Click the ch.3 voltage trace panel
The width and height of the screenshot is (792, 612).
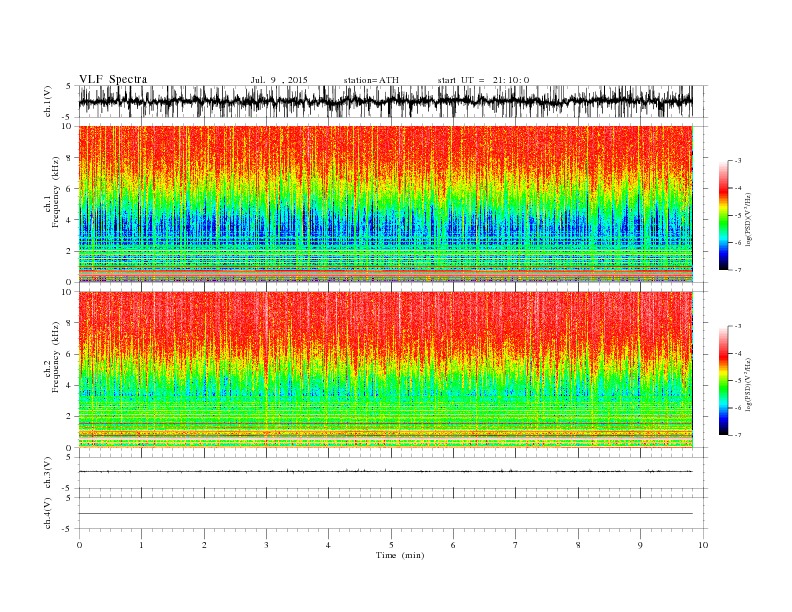coord(392,473)
